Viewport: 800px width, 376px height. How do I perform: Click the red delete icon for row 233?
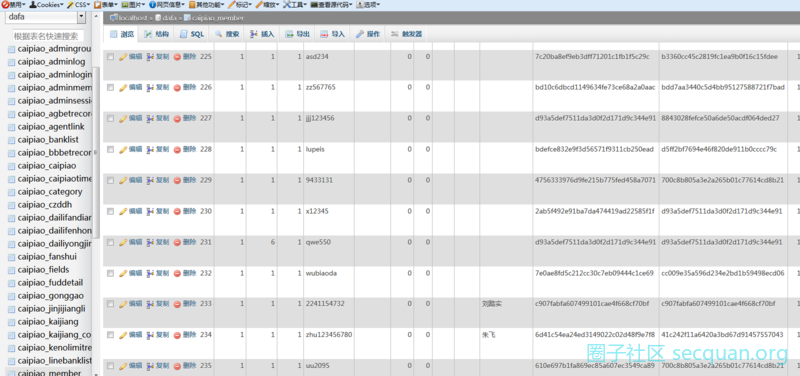coord(177,304)
